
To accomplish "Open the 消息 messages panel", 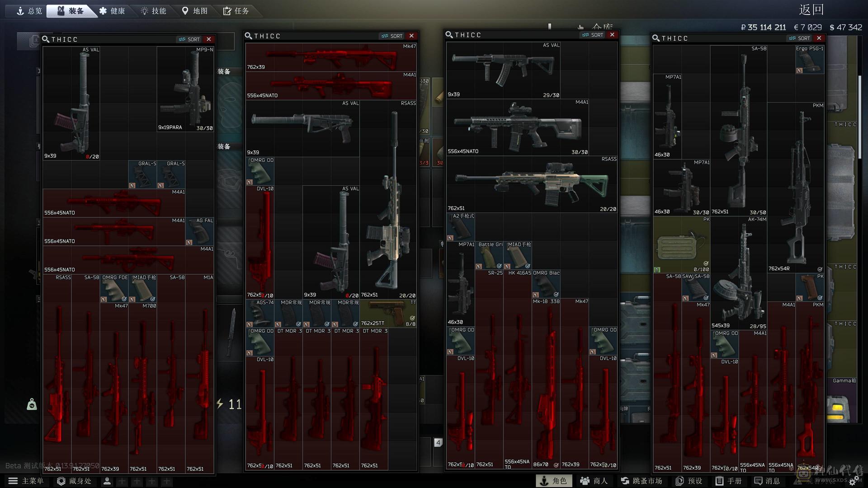I will click(x=767, y=481).
